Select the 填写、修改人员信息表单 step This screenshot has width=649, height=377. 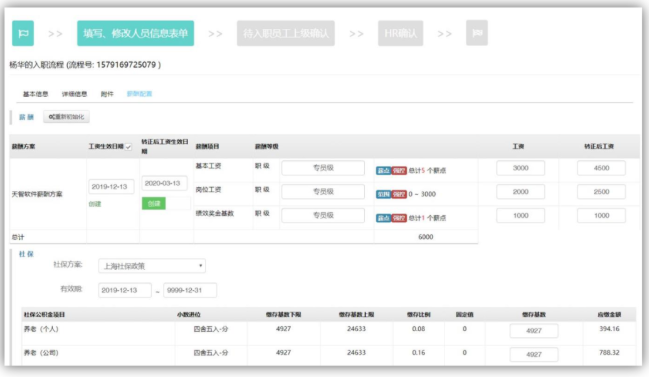point(135,33)
